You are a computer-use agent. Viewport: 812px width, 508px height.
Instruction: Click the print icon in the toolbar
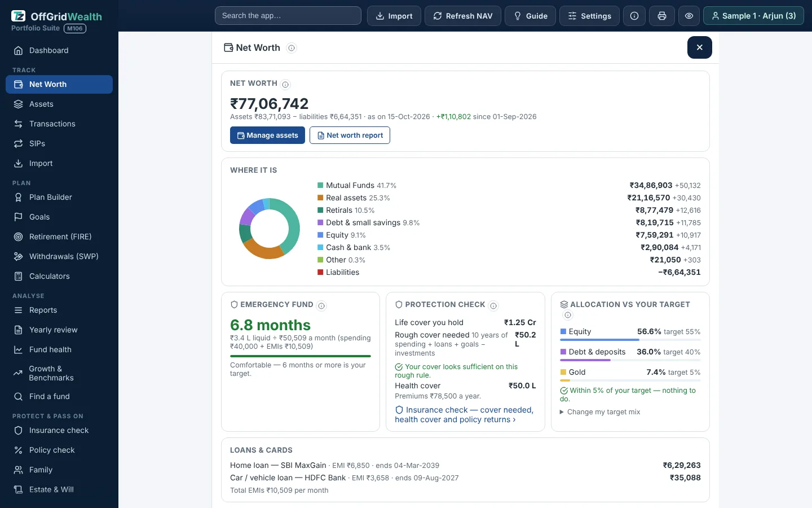click(x=662, y=16)
